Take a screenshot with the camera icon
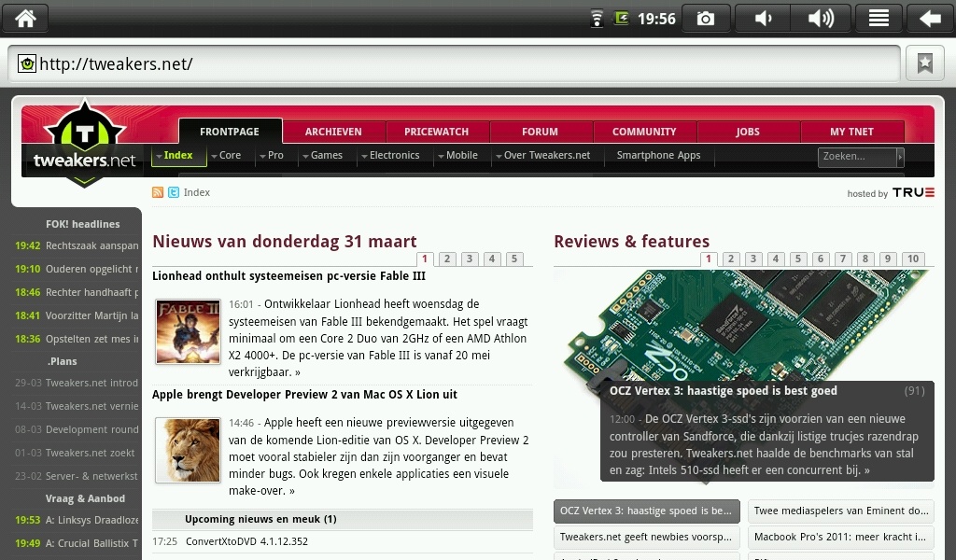956x560 pixels. tap(706, 19)
